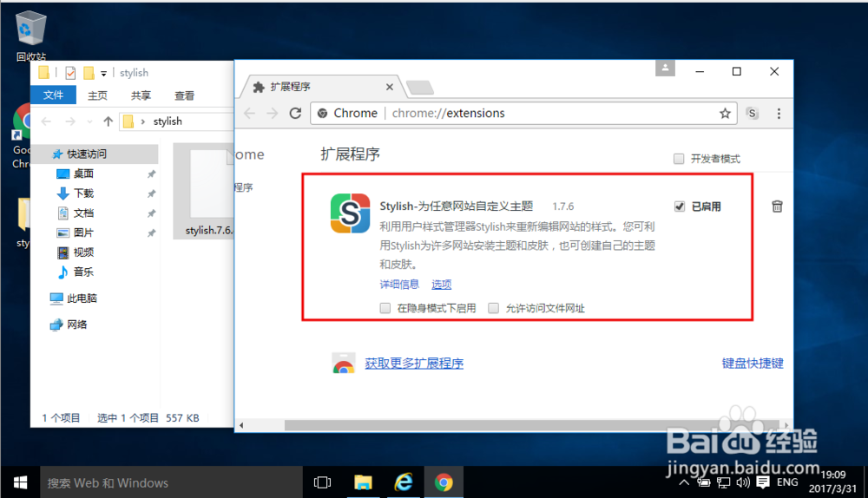This screenshot has height=498, width=868.
Task: Click the 获取更多扩展程序 link
Action: pyautogui.click(x=414, y=364)
